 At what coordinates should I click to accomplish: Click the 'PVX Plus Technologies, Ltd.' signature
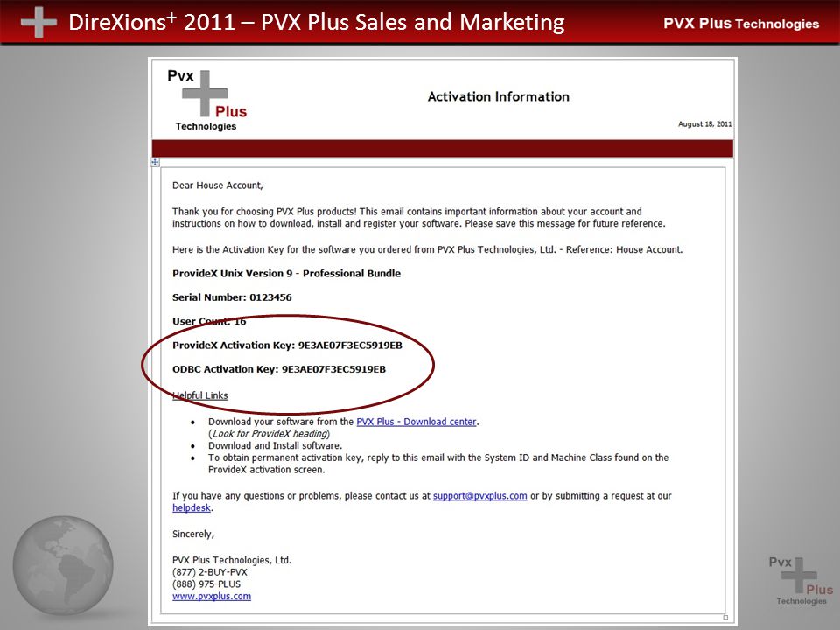point(231,560)
